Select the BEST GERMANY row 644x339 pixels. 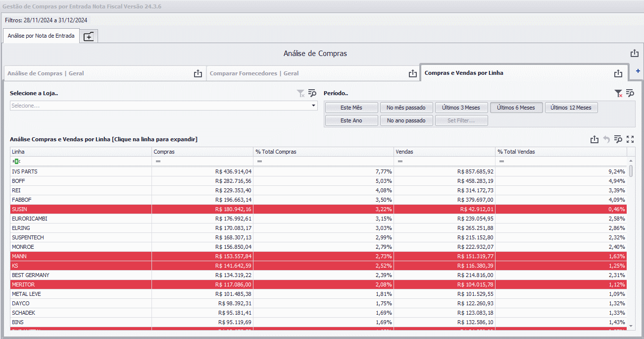(319, 275)
